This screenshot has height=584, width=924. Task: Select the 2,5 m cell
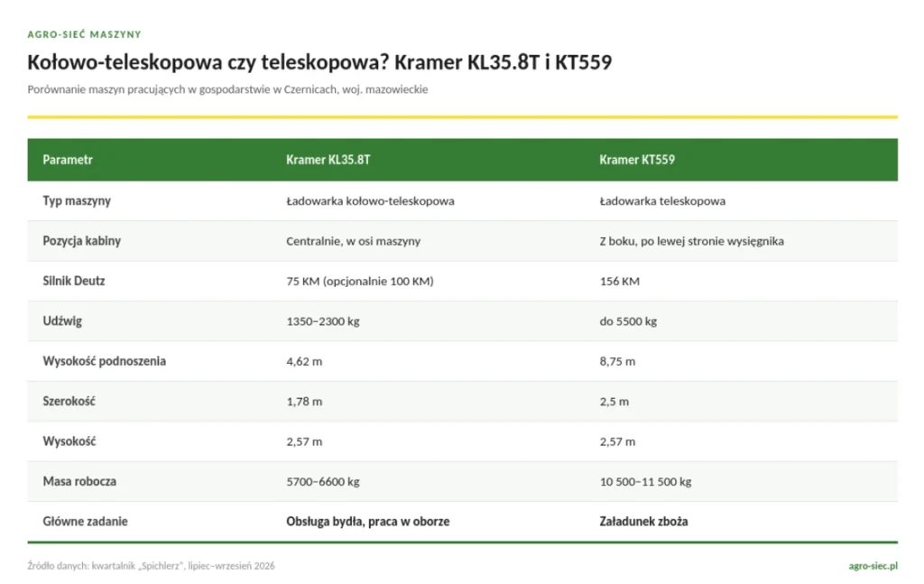coord(614,402)
